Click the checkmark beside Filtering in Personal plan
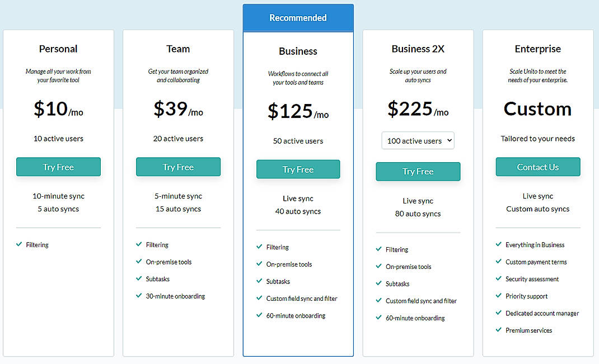 pyautogui.click(x=20, y=245)
